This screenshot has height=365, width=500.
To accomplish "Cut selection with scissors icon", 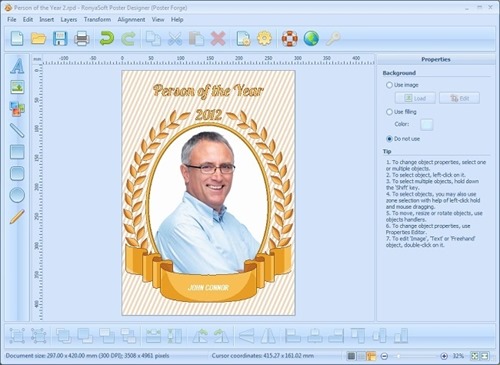I will click(175, 39).
